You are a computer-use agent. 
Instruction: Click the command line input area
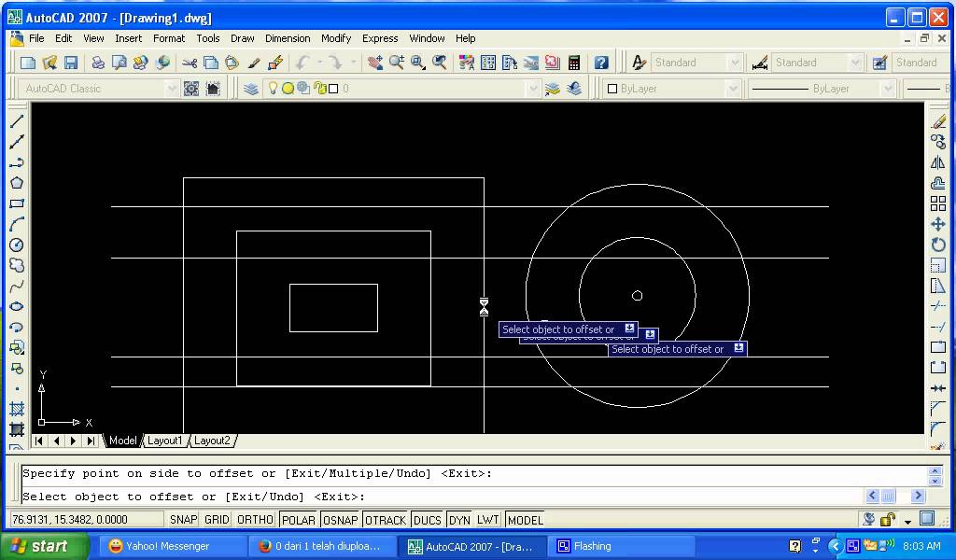pos(442,497)
